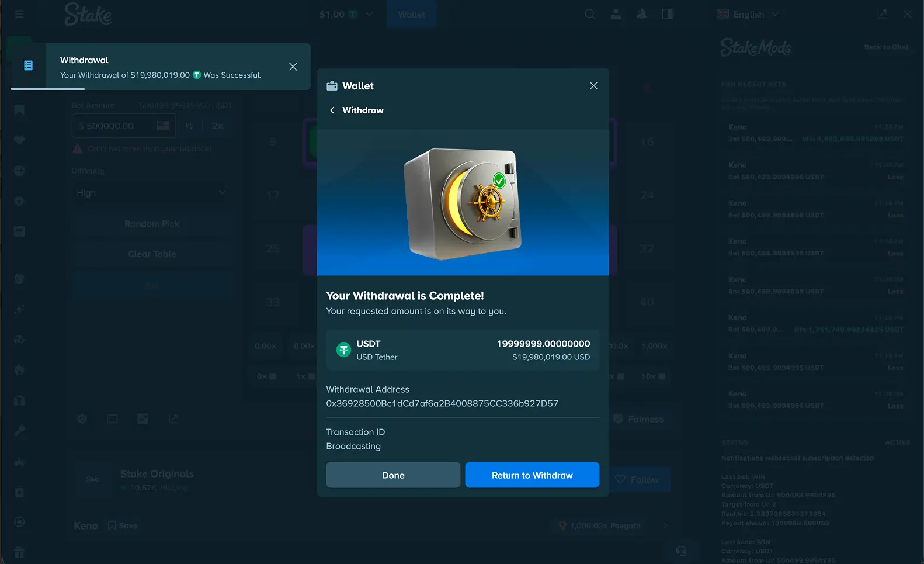Save Keno with the bookmark Save button
Image resolution: width=924 pixels, height=564 pixels.
123,526
